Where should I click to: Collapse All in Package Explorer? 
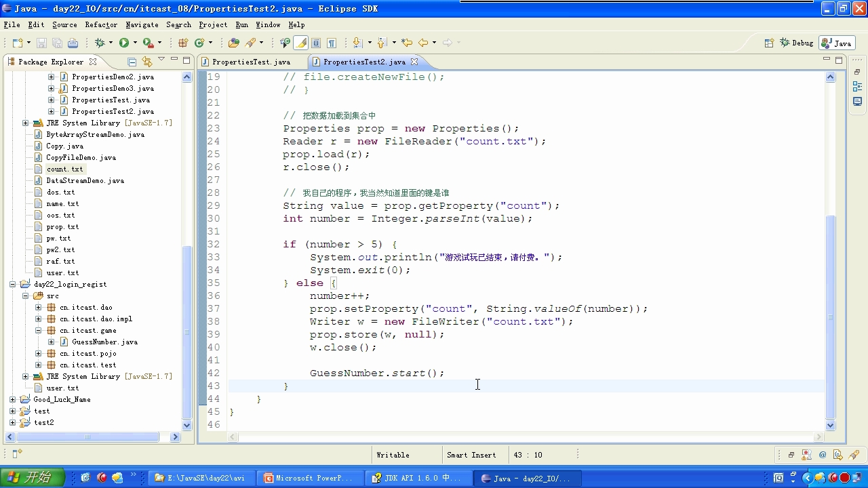(132, 62)
